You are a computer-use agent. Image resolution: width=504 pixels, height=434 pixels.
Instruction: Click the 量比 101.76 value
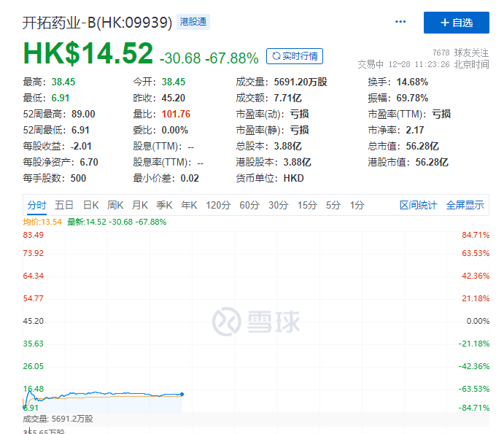point(176,114)
